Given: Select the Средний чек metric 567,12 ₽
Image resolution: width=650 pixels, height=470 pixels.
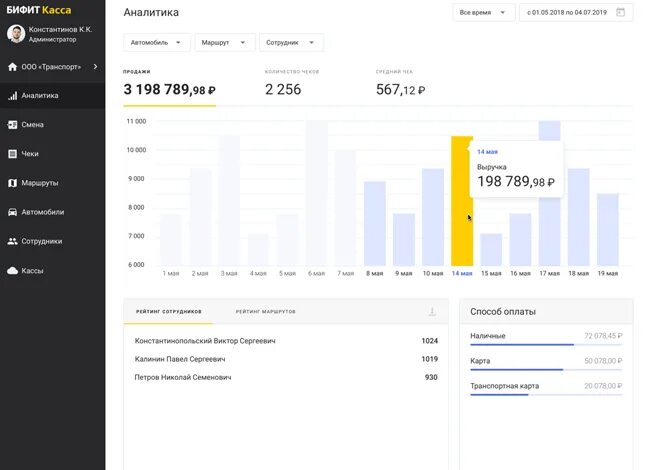Looking at the screenshot, I should (x=400, y=85).
